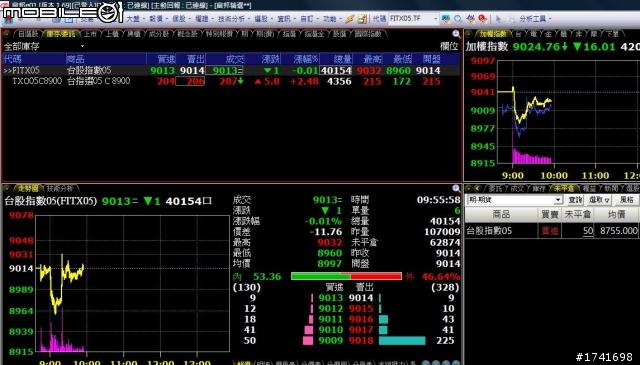Switch to the 自選股 tab

tap(28, 34)
